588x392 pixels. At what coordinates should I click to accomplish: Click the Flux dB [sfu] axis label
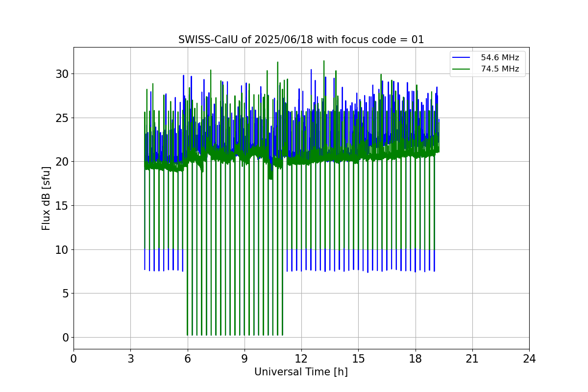47,198
